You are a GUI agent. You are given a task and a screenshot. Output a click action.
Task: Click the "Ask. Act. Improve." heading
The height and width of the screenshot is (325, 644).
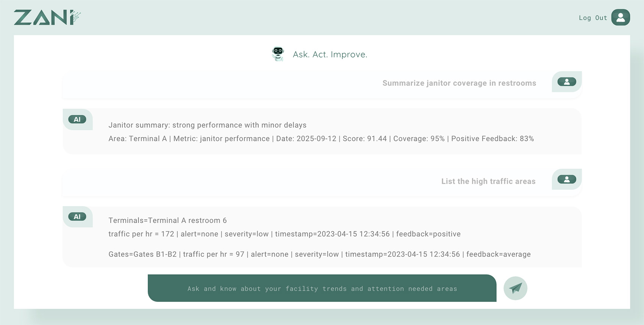click(330, 55)
